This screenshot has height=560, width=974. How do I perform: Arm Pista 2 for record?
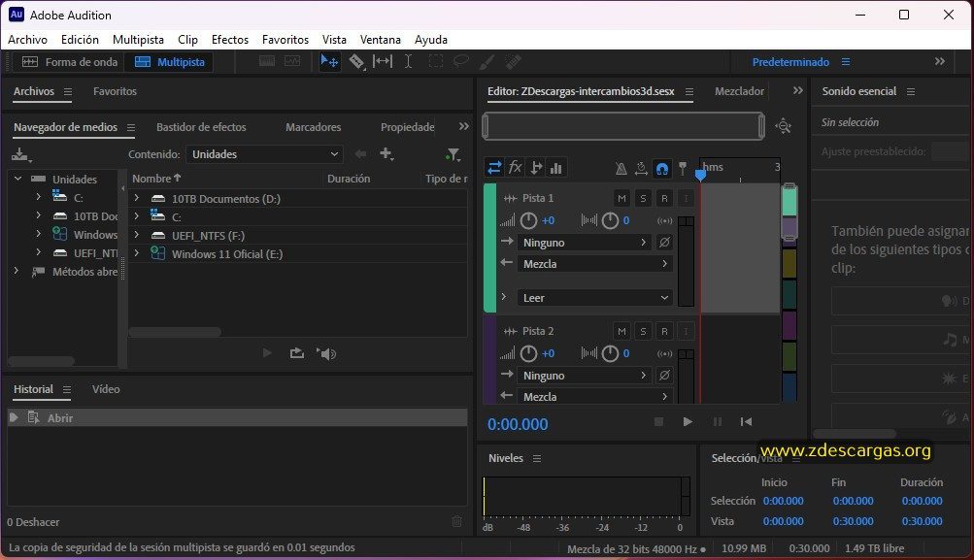(x=664, y=331)
